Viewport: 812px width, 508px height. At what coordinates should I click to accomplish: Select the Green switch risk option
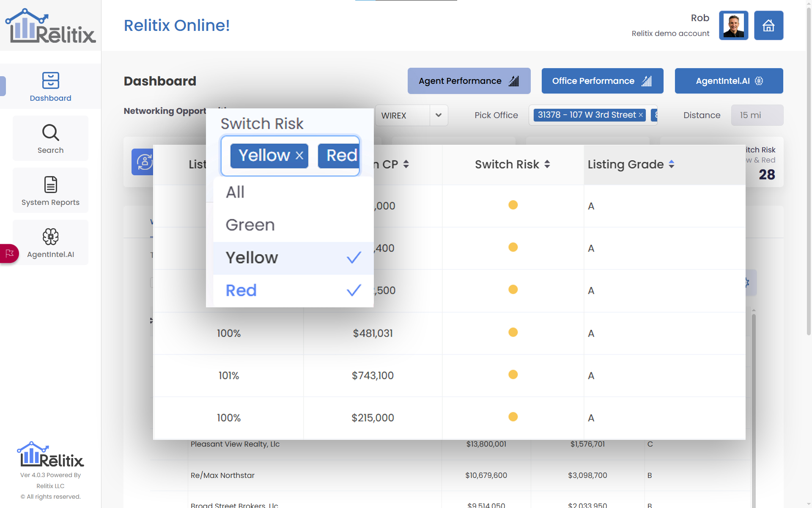[250, 225]
